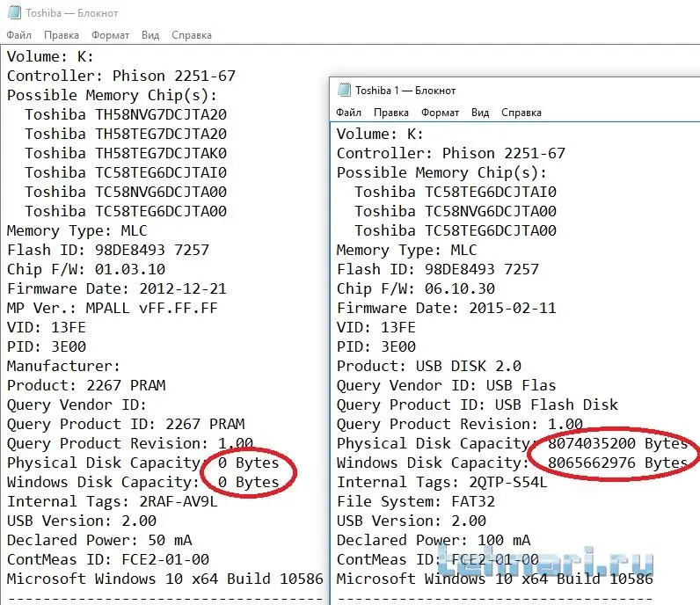The height and width of the screenshot is (605, 700).
Task: Click 'Toshiba TH58NVG7DCJTA20' line in Toshiba window
Action: (x=126, y=114)
